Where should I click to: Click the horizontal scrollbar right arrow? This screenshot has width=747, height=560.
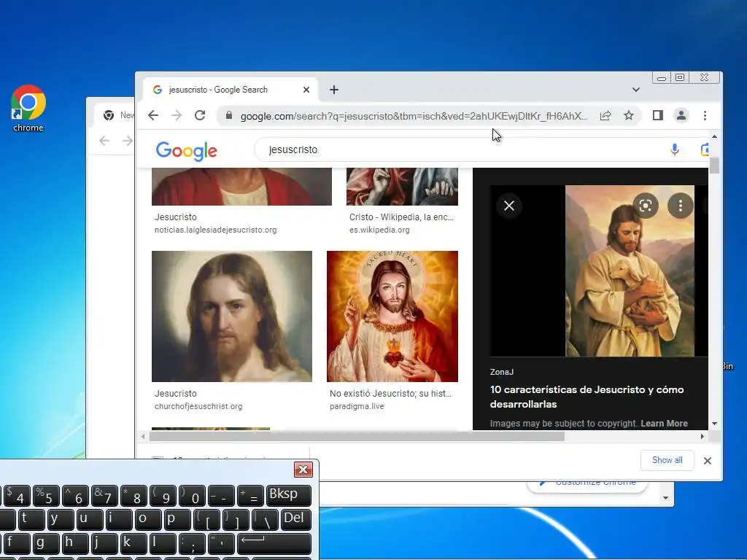coord(703,436)
